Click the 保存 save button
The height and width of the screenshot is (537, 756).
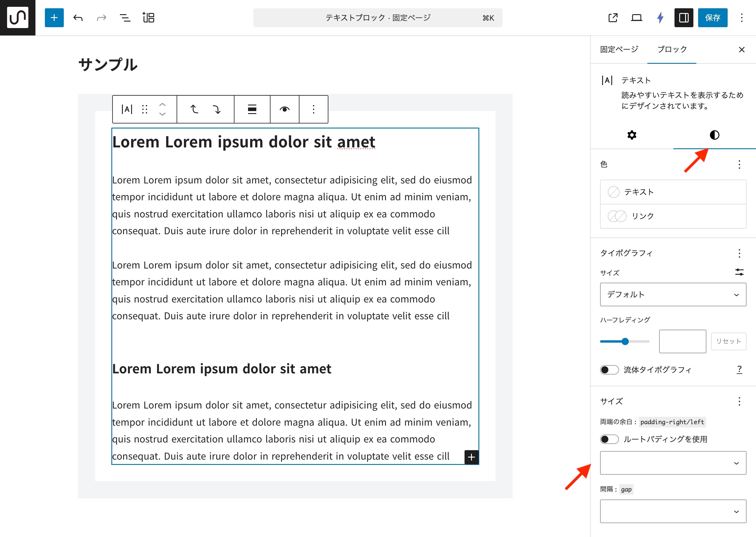click(x=712, y=17)
